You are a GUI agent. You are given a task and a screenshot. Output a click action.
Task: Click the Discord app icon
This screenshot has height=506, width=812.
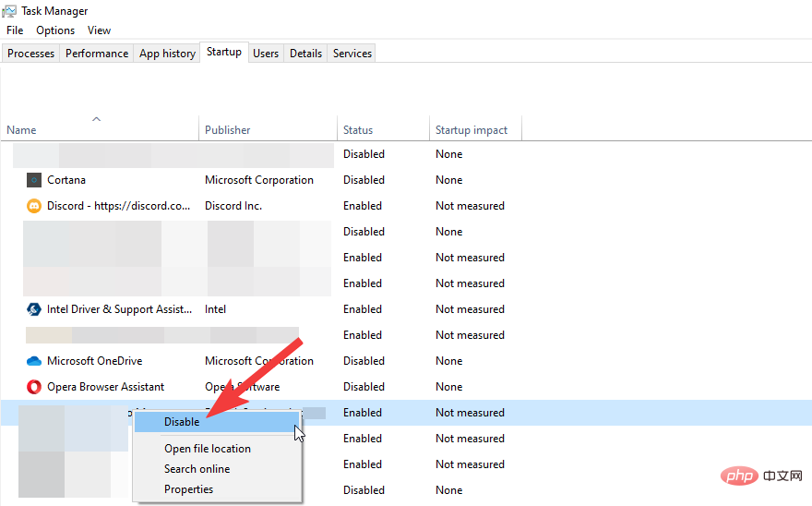point(33,206)
